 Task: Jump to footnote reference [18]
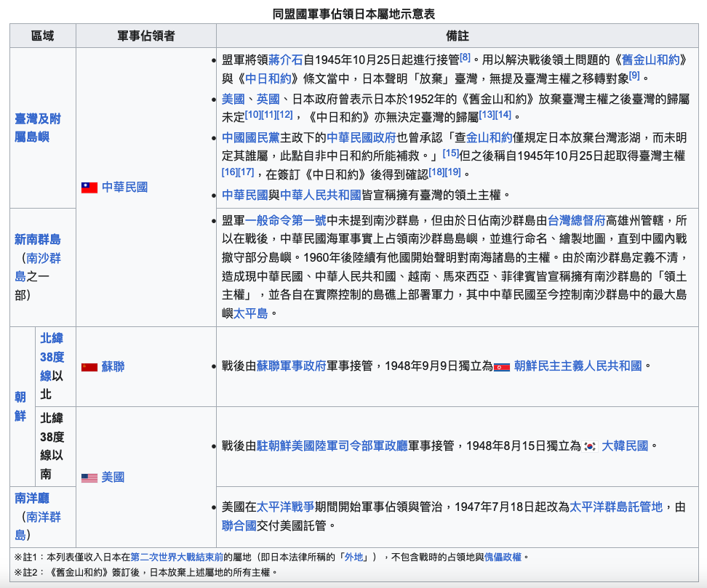coord(437,172)
